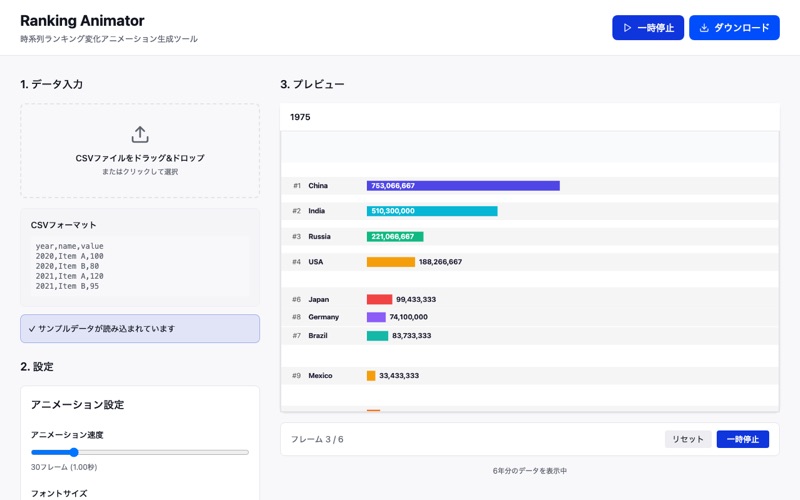
Task: Click the red Japan bar
Action: (380, 299)
